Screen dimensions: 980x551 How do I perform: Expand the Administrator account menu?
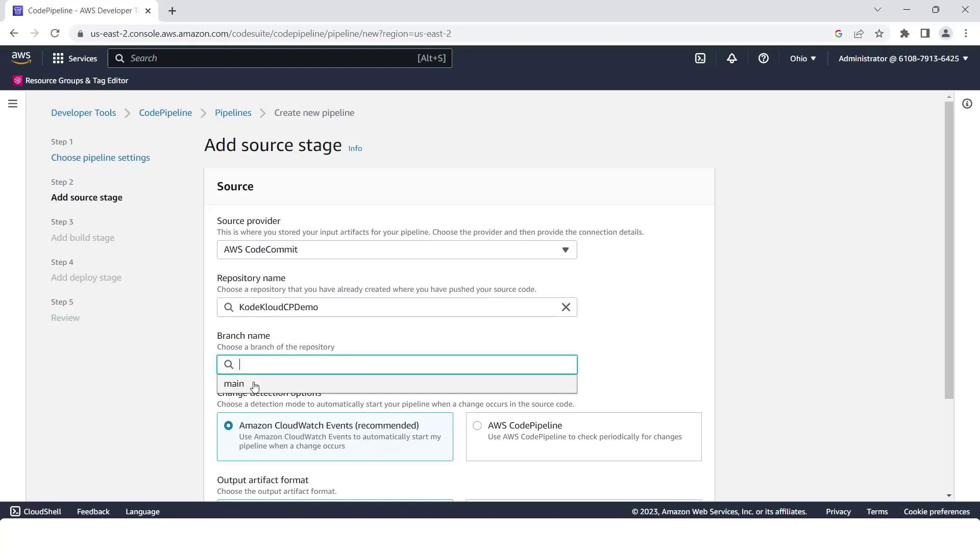(x=902, y=59)
